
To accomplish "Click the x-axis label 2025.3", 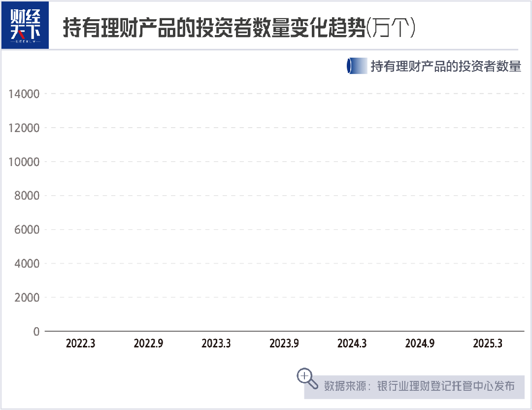I will point(488,343).
